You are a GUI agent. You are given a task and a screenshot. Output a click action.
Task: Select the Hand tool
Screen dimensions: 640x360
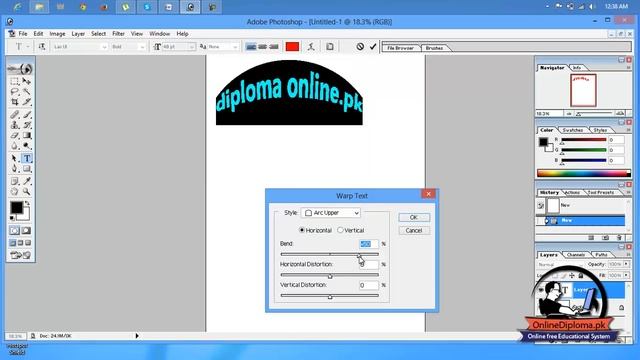(x=15, y=191)
